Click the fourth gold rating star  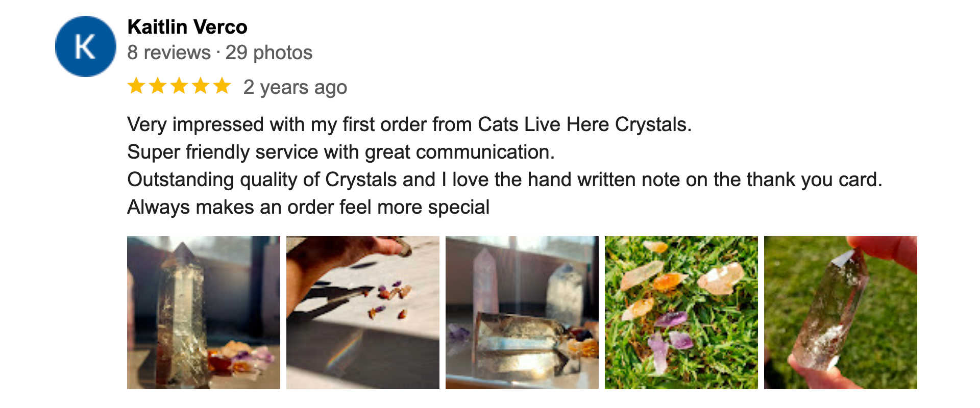(x=201, y=86)
